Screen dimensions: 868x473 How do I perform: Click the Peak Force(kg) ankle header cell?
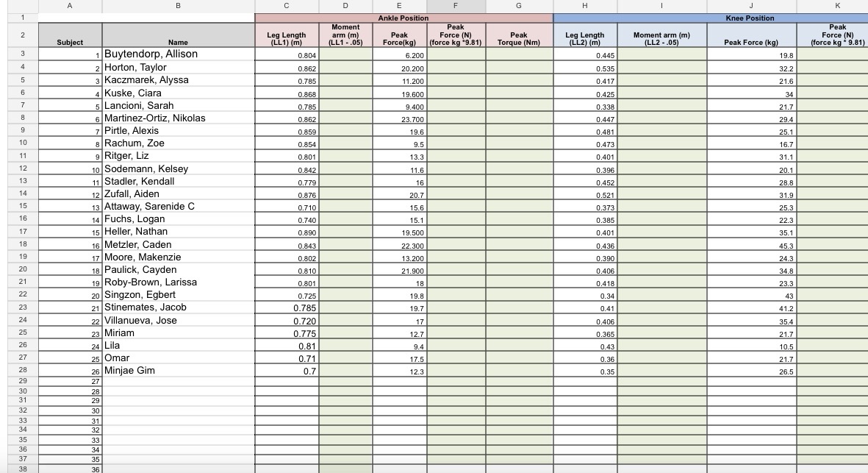[400, 35]
